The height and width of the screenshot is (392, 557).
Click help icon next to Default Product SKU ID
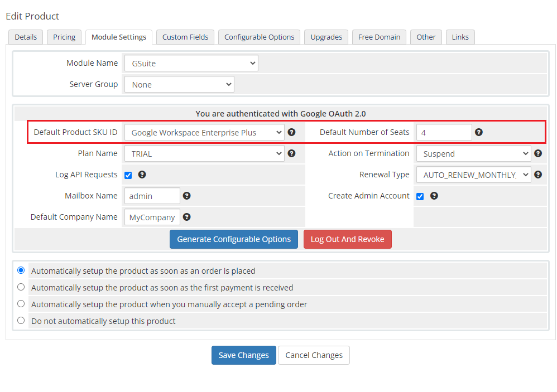pos(291,133)
